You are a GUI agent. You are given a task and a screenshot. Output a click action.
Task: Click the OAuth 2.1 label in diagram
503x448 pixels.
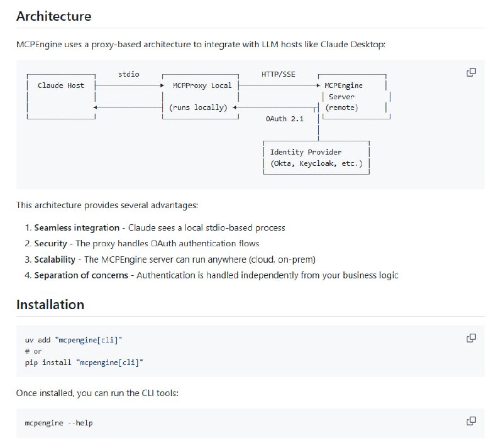coord(285,118)
